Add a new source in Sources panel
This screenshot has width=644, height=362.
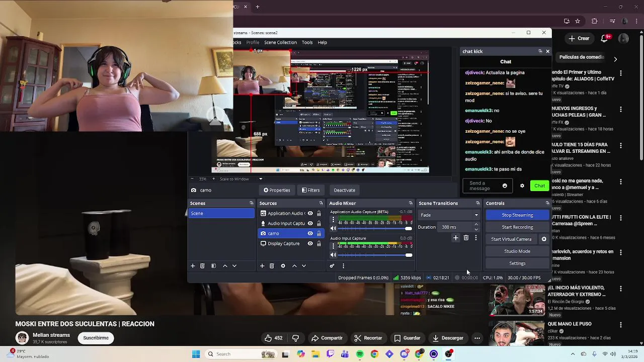pos(262,265)
